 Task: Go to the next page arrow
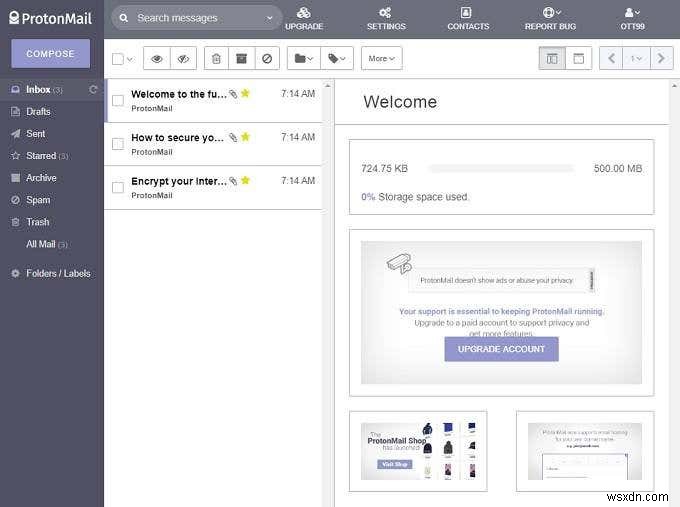point(661,58)
